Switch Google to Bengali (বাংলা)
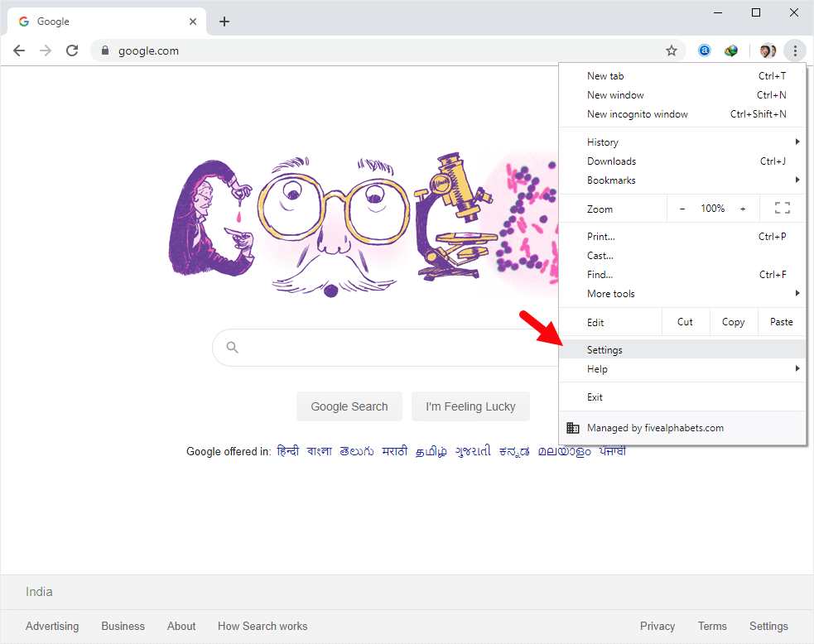Image resolution: width=814 pixels, height=644 pixels. point(320,451)
